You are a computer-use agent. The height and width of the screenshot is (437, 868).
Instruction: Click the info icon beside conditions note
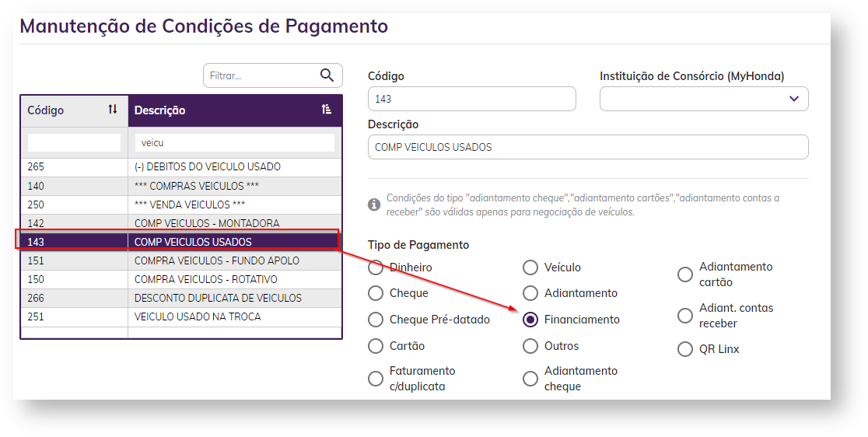click(x=374, y=205)
